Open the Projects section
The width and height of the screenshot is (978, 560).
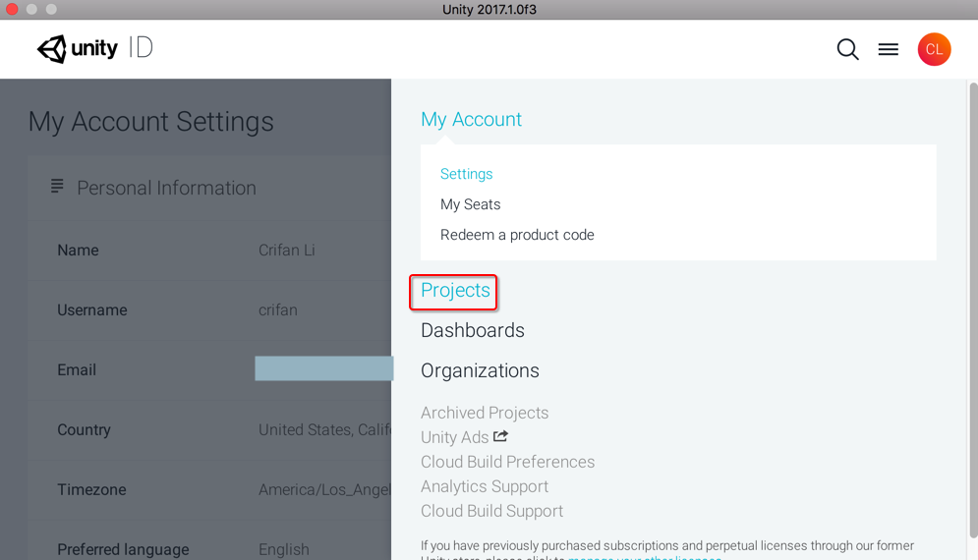tap(455, 291)
